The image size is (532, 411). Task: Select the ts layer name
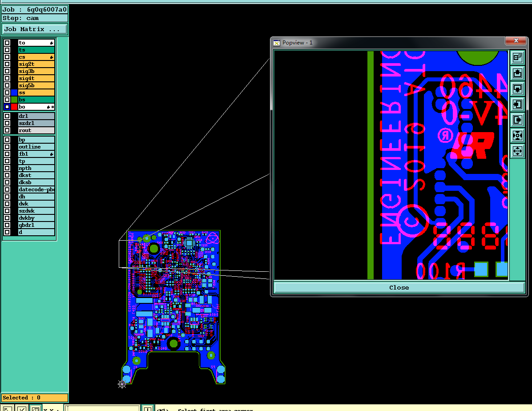[36, 50]
